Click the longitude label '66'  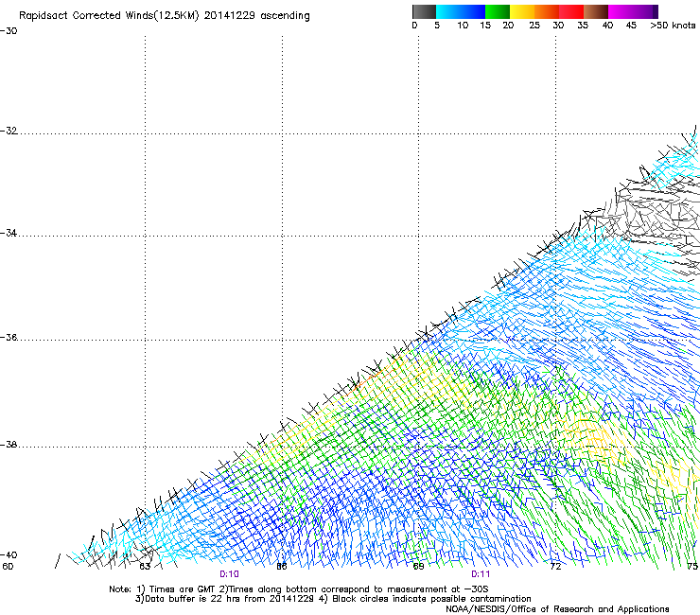282,567
